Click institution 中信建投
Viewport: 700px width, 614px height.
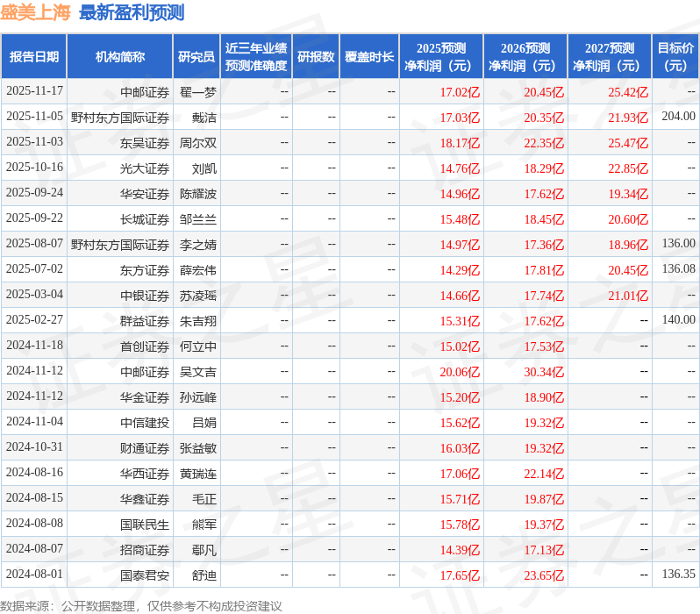pos(145,424)
